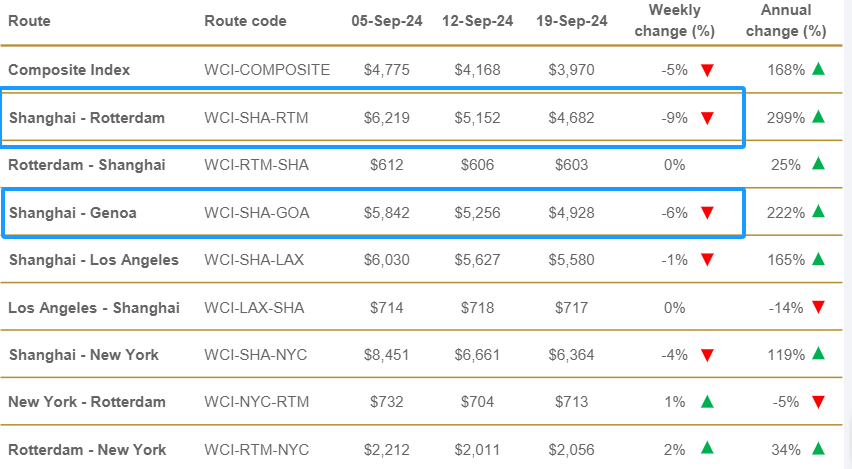Click the WCI-SHA-LAX route code
This screenshot has height=469, width=852.
(254, 260)
